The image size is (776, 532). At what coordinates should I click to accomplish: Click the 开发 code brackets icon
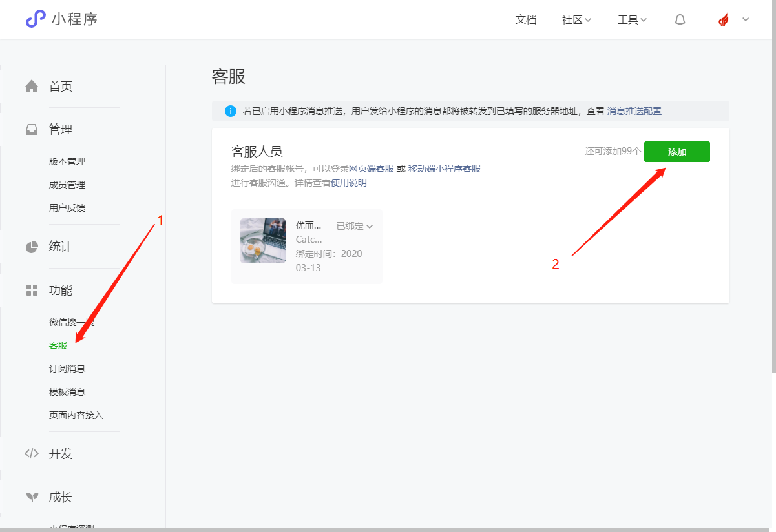[32, 454]
